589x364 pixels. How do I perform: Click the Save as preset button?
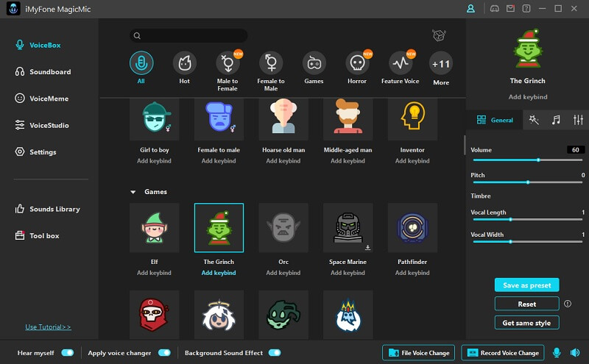(x=526, y=285)
